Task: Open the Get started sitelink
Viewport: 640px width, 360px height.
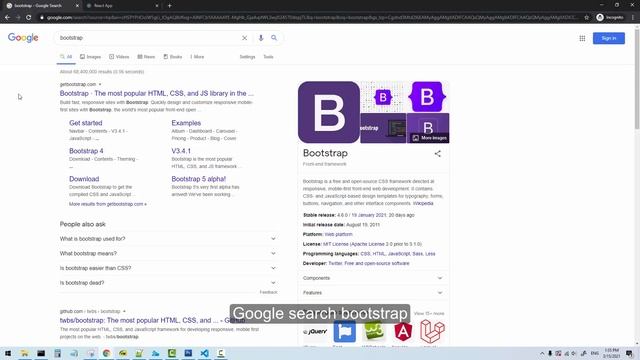Action: [x=86, y=123]
